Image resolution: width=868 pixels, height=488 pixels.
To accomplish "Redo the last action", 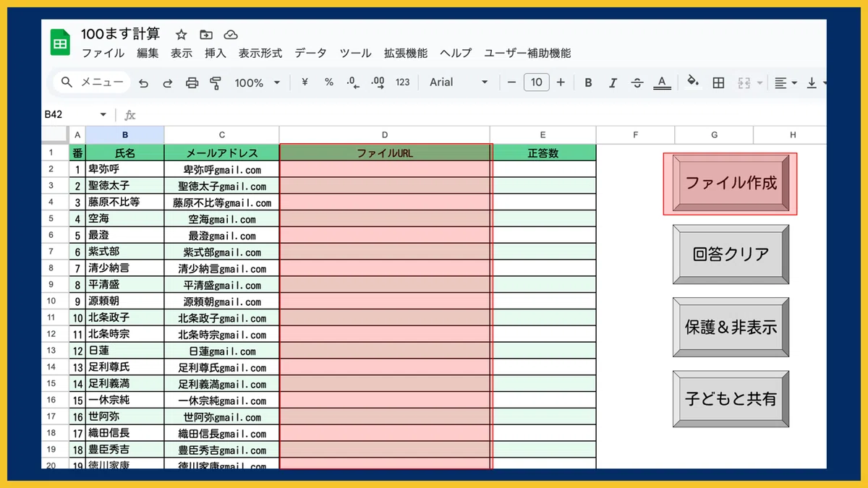I will click(x=167, y=83).
